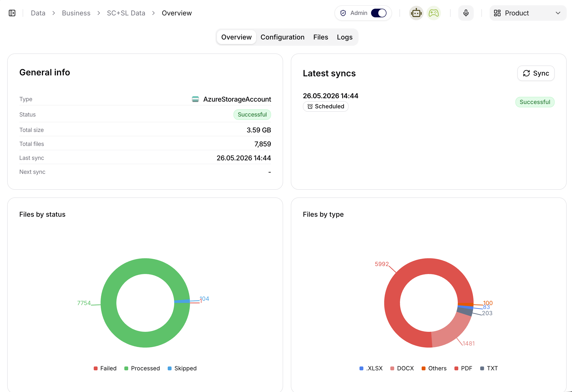
Task: Toggle Skipped legend swatch
Action: (169, 368)
